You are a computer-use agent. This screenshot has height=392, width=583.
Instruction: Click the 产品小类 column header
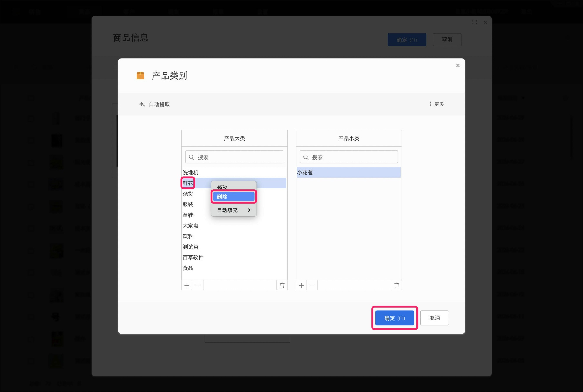[x=349, y=139]
